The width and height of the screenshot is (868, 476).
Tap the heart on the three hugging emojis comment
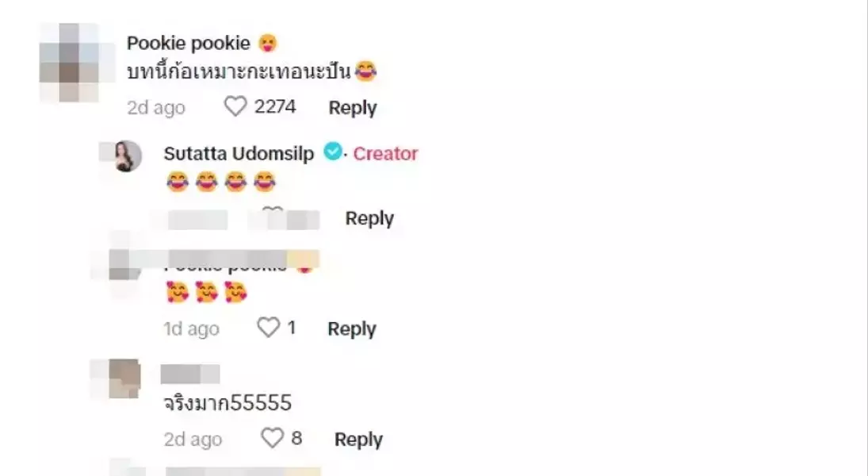pos(269,328)
